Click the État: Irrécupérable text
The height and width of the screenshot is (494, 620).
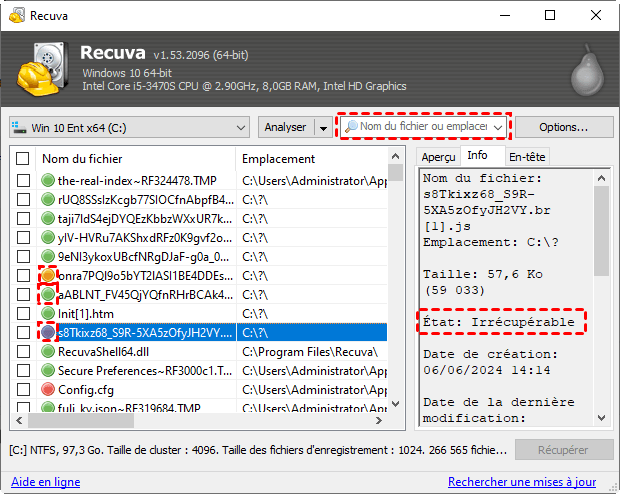pos(499,322)
